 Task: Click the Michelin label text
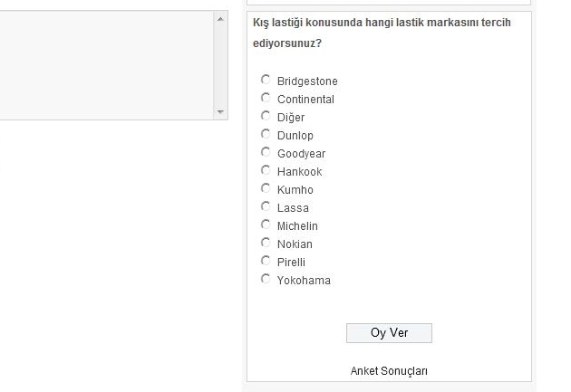(x=297, y=226)
